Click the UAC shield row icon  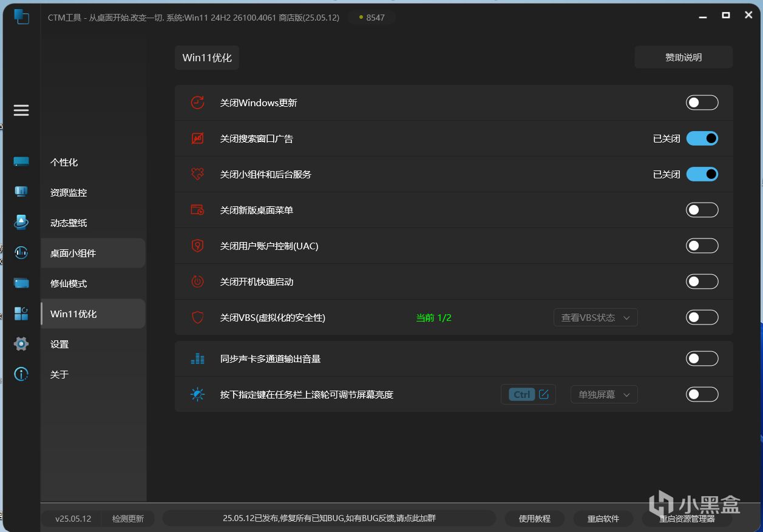[x=197, y=246]
